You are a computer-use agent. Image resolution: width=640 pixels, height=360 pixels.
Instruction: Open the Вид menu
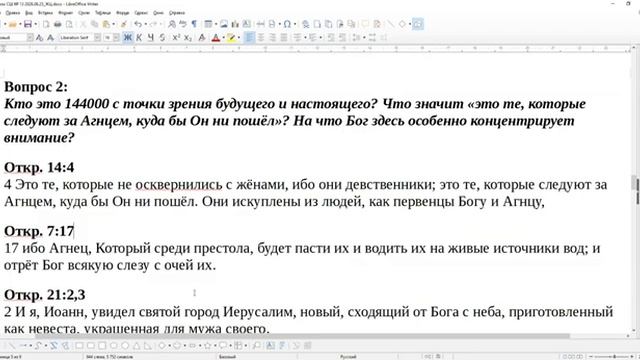(x=29, y=13)
